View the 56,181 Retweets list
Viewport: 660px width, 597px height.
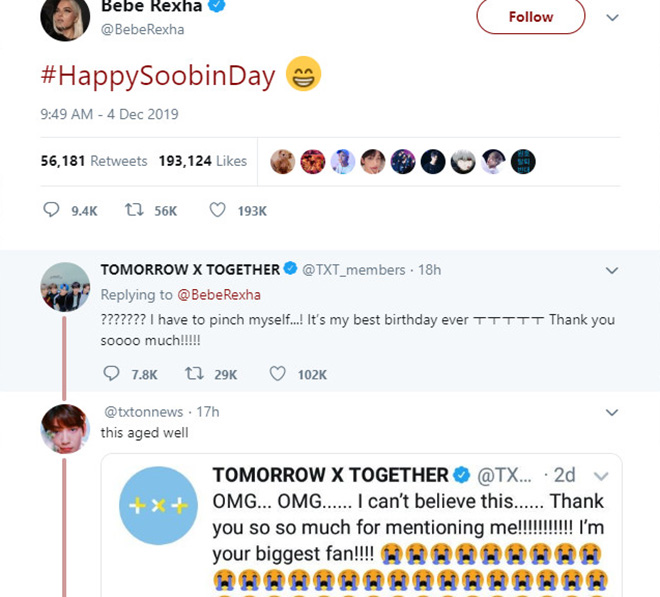click(x=93, y=161)
